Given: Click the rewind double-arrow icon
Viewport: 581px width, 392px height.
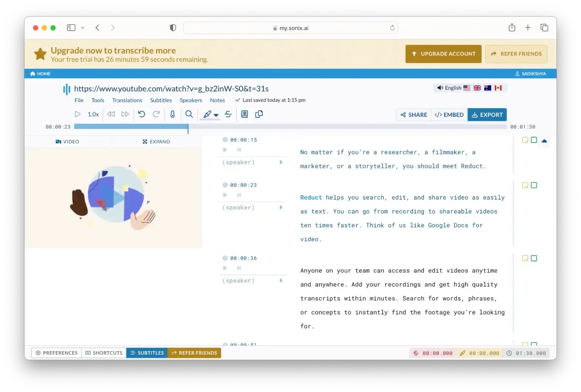Looking at the screenshot, I should [x=111, y=114].
